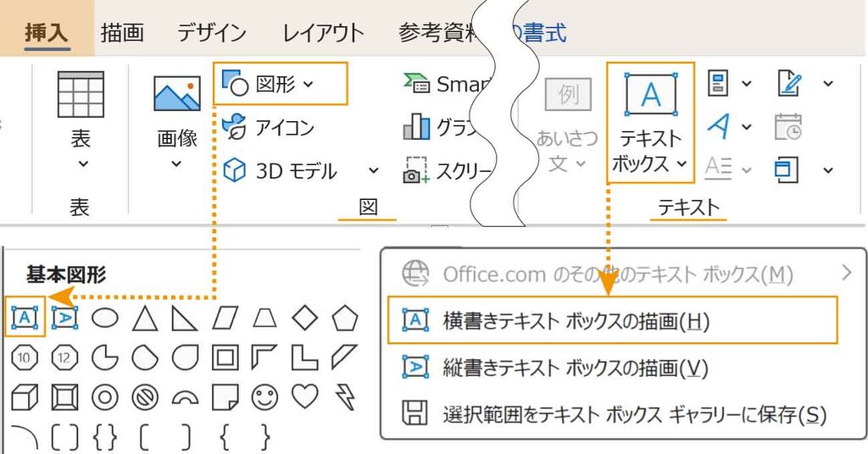This screenshot has height=454, width=868.
Task: Select the folded corner shape
Action: coord(225,397)
